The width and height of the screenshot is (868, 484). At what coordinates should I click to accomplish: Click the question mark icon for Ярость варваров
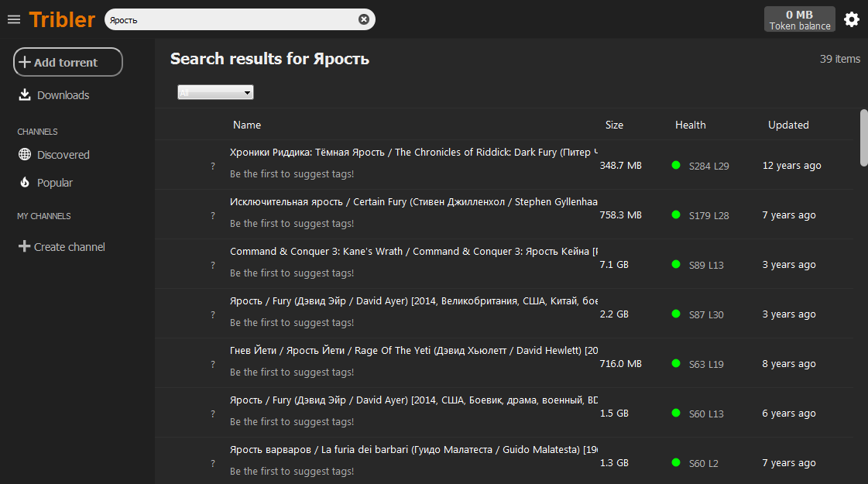pyautogui.click(x=213, y=463)
